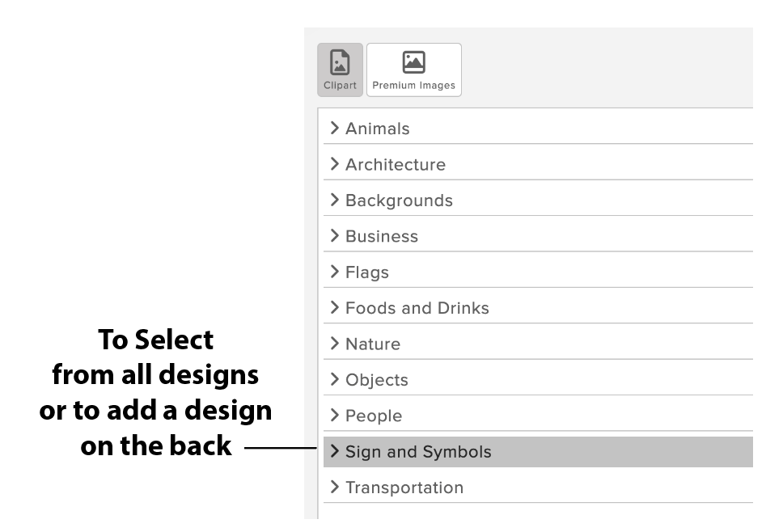Image resolution: width=783 pixels, height=532 pixels.
Task: Expand the Architecture chevron arrow
Action: pyautogui.click(x=334, y=164)
